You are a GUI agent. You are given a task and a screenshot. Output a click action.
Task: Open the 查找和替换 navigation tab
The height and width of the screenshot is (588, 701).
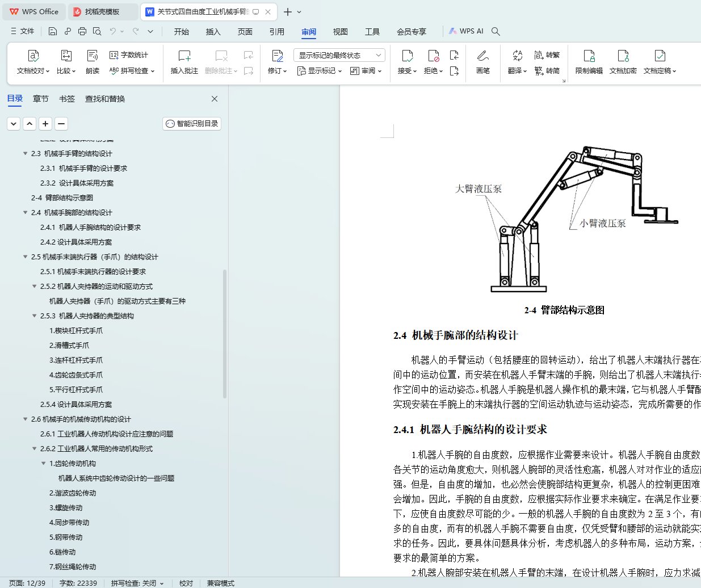(x=105, y=99)
